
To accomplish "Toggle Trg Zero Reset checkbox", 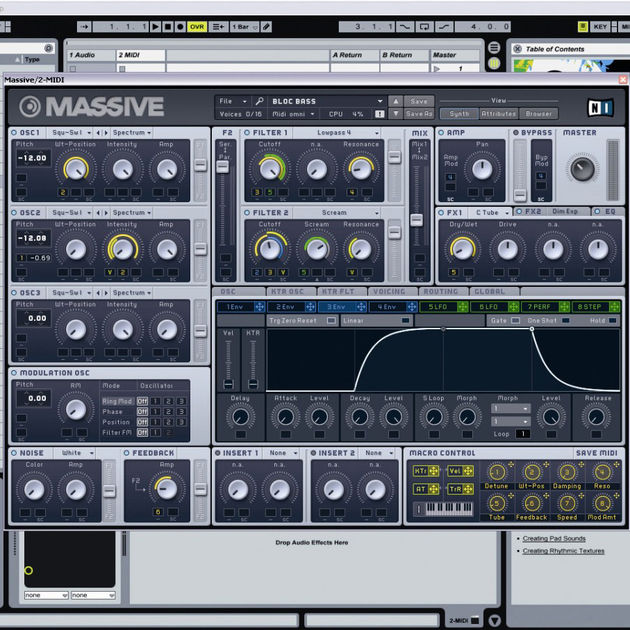I will pos(331,320).
